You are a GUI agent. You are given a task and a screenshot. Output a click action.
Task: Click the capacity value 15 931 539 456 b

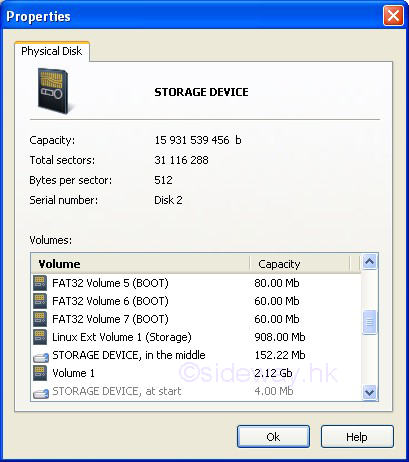click(198, 140)
